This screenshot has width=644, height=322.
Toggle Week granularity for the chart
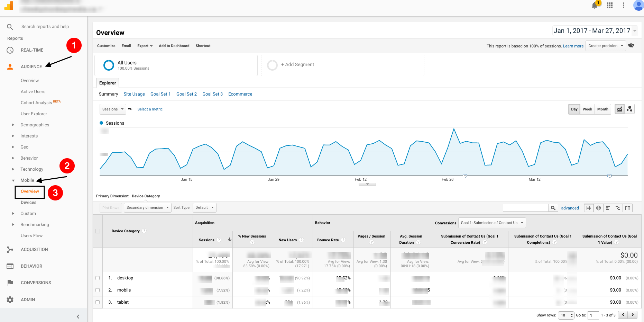pos(587,109)
